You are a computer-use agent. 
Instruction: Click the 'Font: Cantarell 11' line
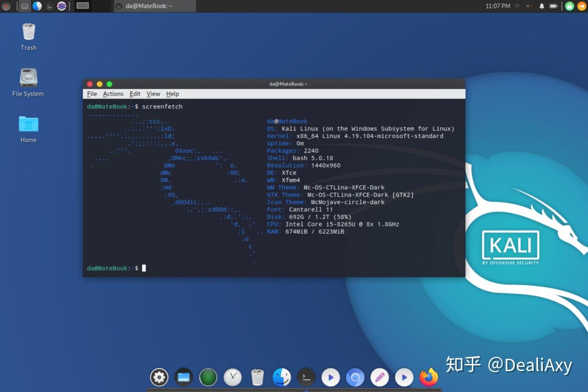pos(300,210)
